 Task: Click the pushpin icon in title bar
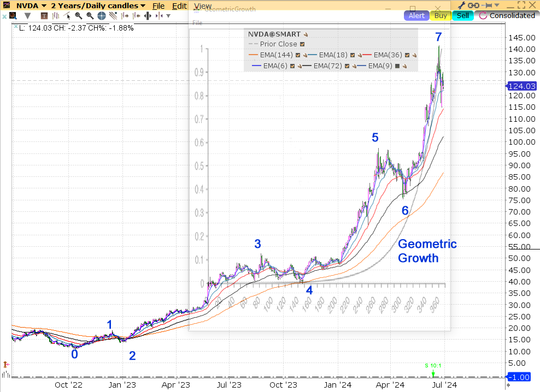[x=488, y=5]
